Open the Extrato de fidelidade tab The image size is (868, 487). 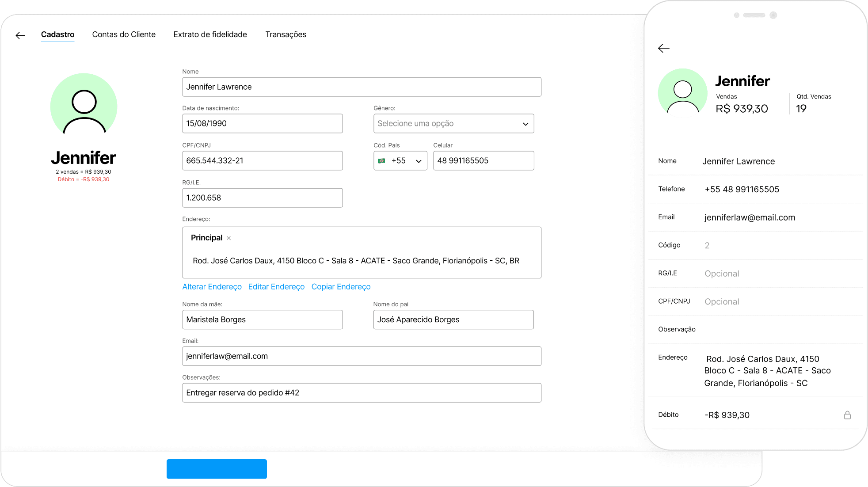coord(210,34)
